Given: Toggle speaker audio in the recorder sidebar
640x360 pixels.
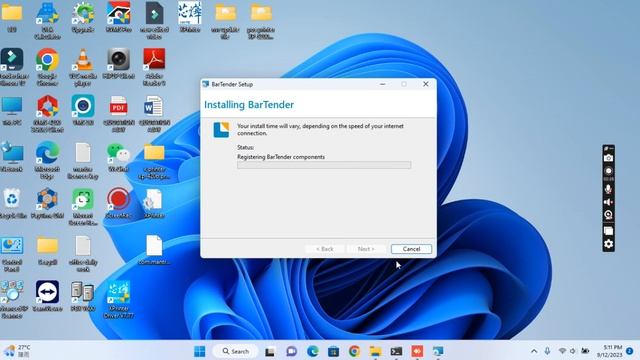Looking at the screenshot, I should [x=608, y=202].
